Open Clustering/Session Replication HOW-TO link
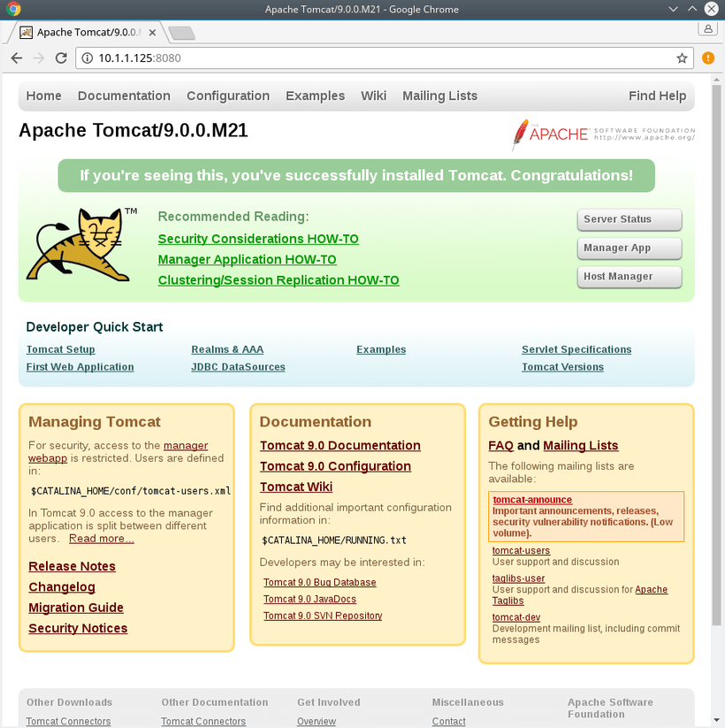Image resolution: width=725 pixels, height=728 pixels. click(279, 280)
